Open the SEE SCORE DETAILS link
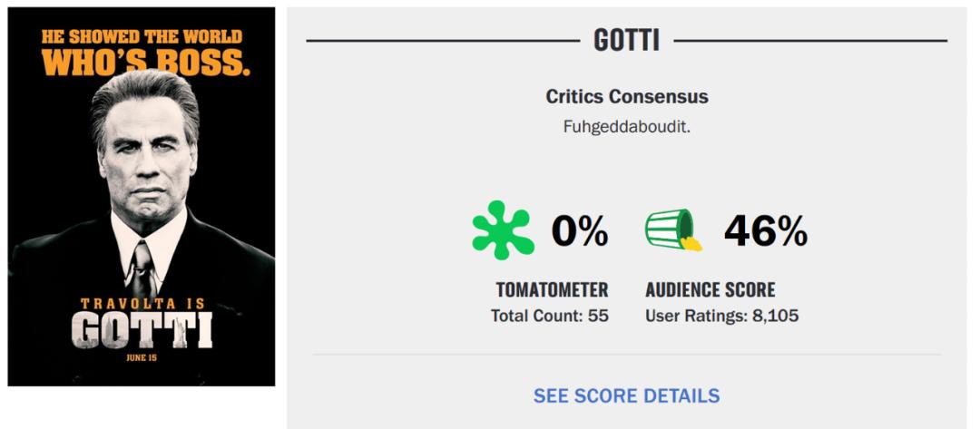 [x=626, y=395]
